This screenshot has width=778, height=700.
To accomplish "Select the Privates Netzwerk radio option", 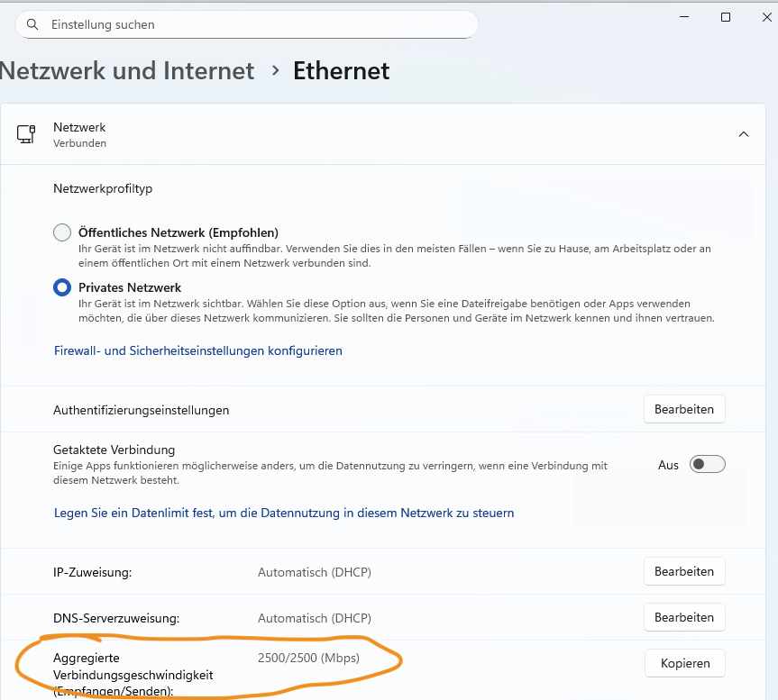I will point(62,287).
